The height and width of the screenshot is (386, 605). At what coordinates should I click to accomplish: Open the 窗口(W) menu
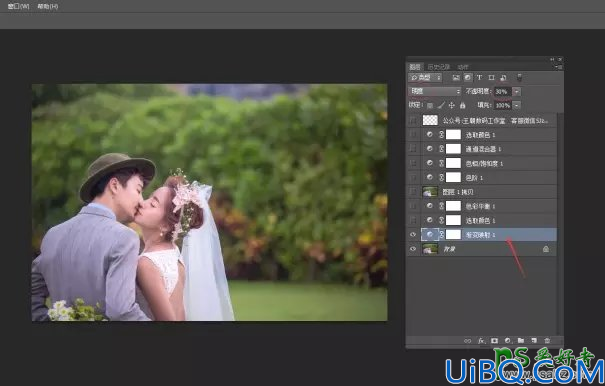pos(18,7)
